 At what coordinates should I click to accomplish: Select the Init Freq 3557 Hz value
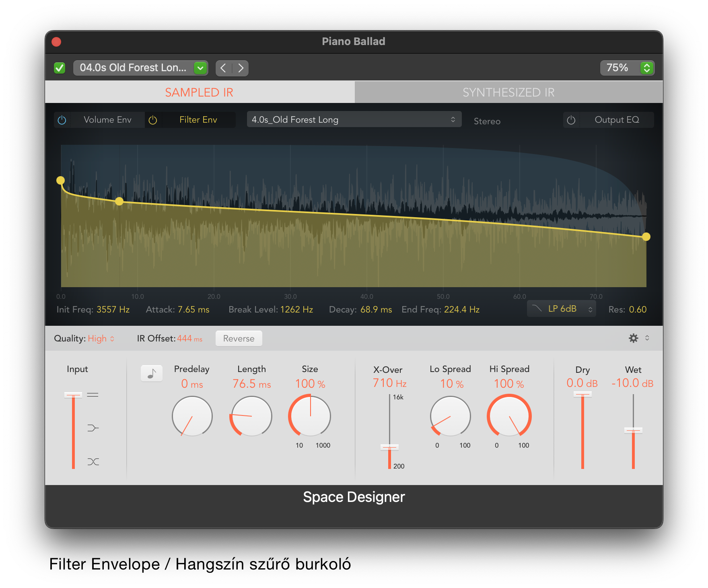113,309
